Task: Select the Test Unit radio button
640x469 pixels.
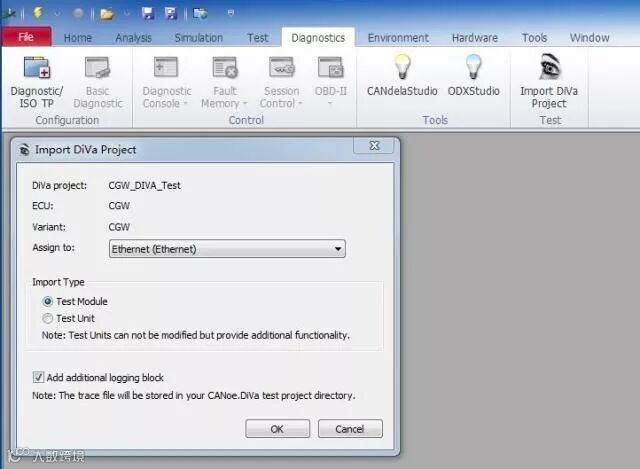Action: (x=48, y=318)
